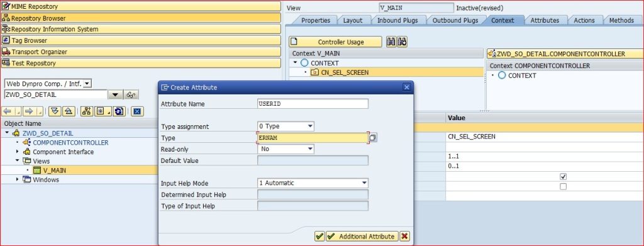
Task: Switch to the Layout tab
Action: 352,20
